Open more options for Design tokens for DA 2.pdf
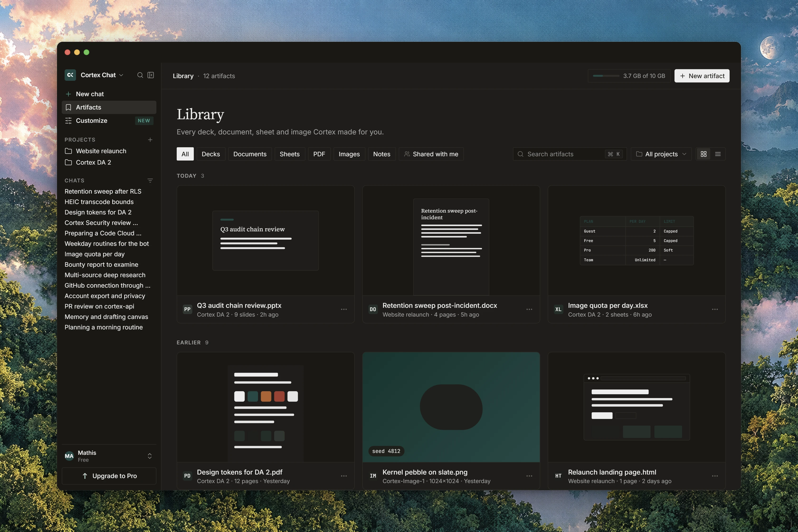This screenshot has width=798, height=532. tap(344, 476)
